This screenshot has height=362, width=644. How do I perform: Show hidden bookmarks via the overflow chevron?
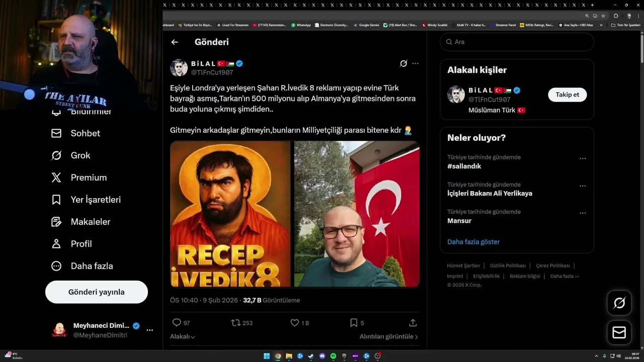click(x=601, y=25)
